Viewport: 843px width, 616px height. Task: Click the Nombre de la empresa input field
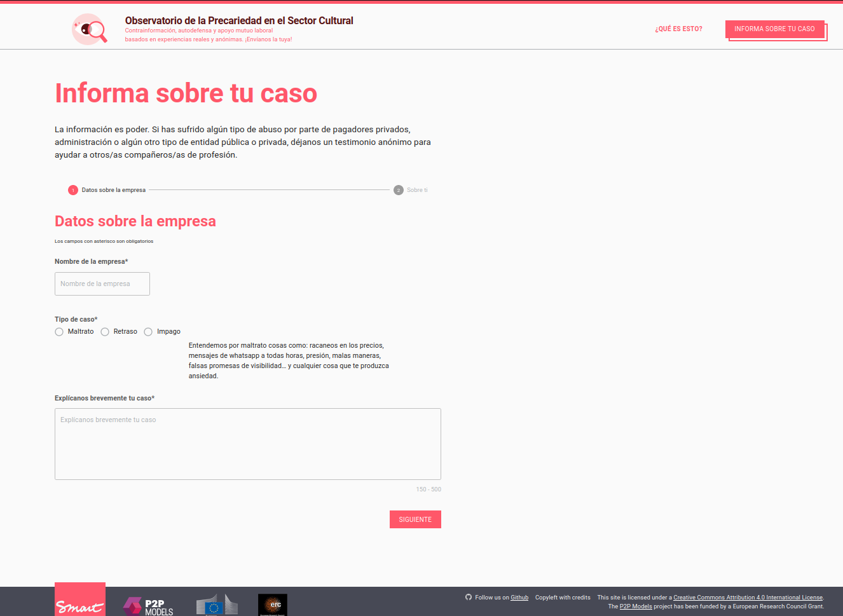(102, 284)
